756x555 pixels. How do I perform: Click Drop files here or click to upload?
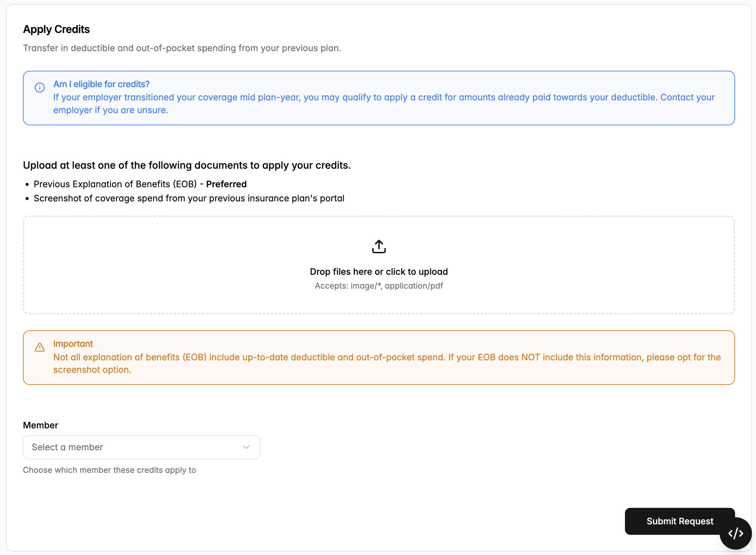[x=379, y=271]
